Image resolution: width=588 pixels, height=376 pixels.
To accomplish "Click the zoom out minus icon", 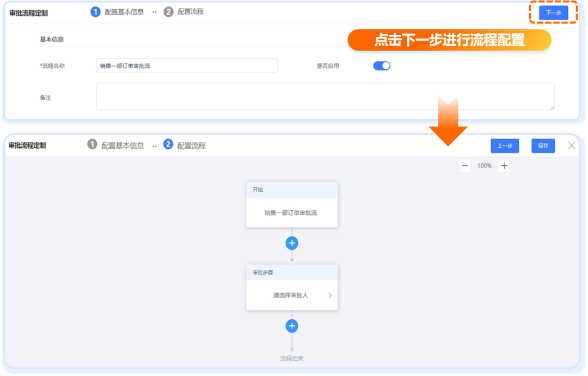I will tap(464, 165).
